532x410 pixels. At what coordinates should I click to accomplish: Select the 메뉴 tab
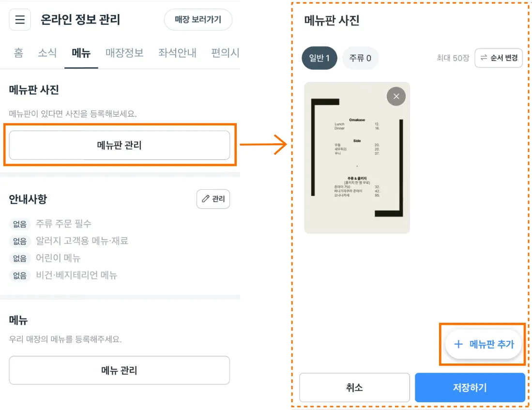(81, 53)
